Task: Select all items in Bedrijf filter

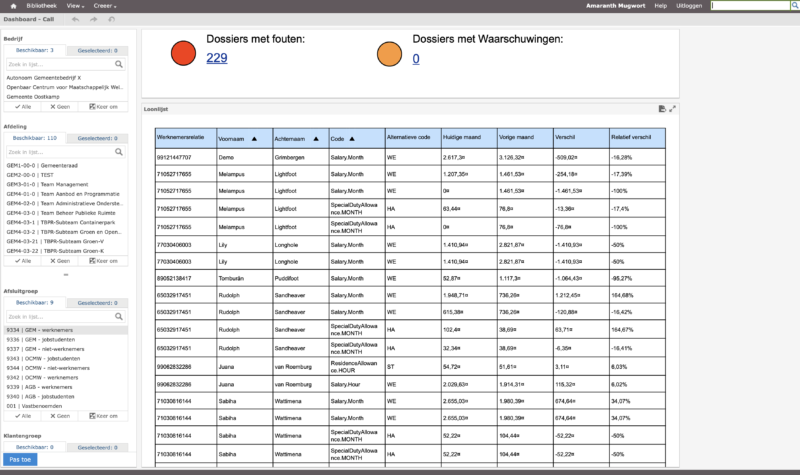Action: coord(24,106)
